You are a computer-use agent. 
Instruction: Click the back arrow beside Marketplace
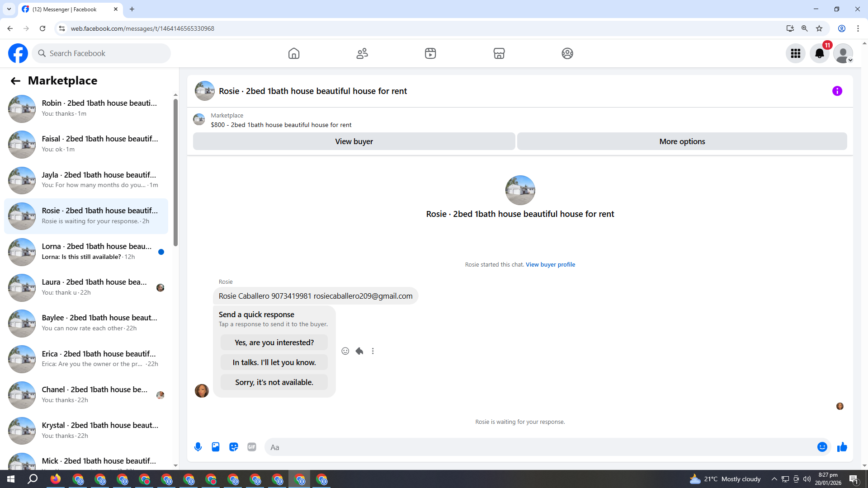pyautogui.click(x=15, y=81)
